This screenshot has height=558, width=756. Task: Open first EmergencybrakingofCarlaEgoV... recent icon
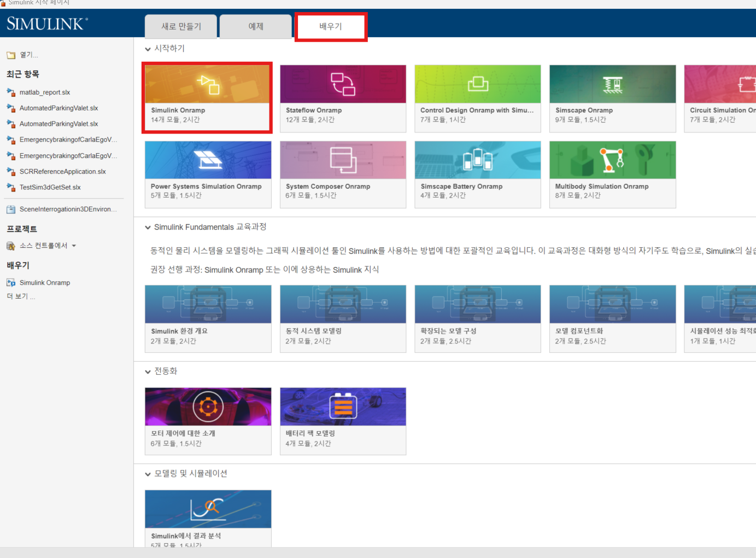click(11, 140)
